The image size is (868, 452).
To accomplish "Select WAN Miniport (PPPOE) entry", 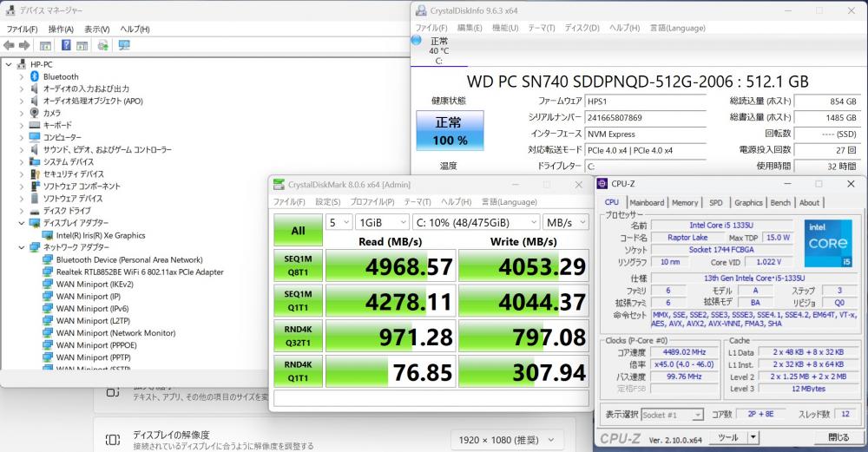I will click(96, 344).
